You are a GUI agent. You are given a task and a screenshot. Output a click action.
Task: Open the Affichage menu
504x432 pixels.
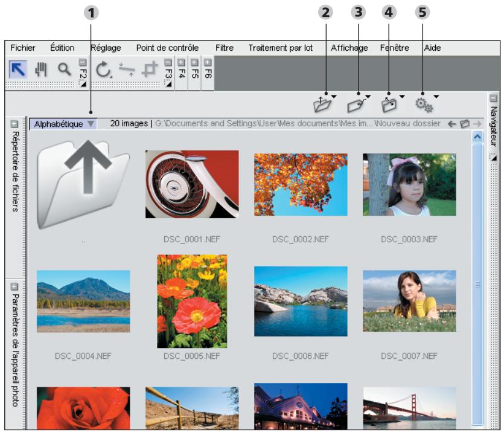click(x=349, y=48)
